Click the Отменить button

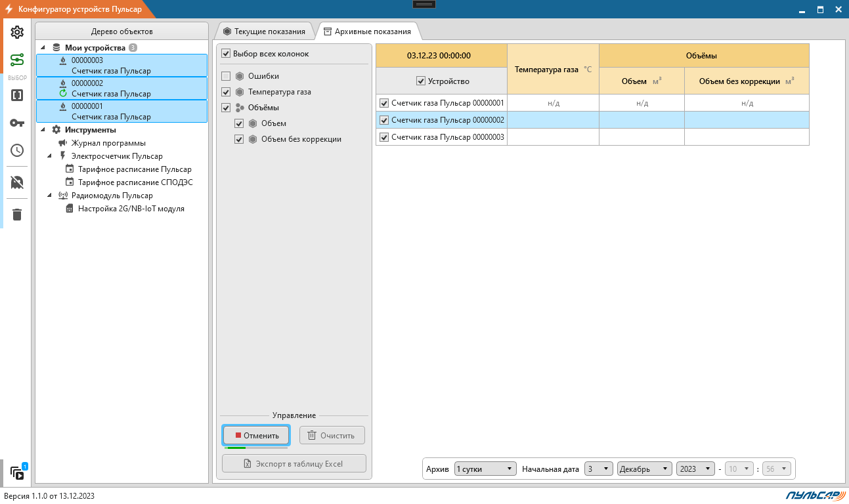click(255, 435)
